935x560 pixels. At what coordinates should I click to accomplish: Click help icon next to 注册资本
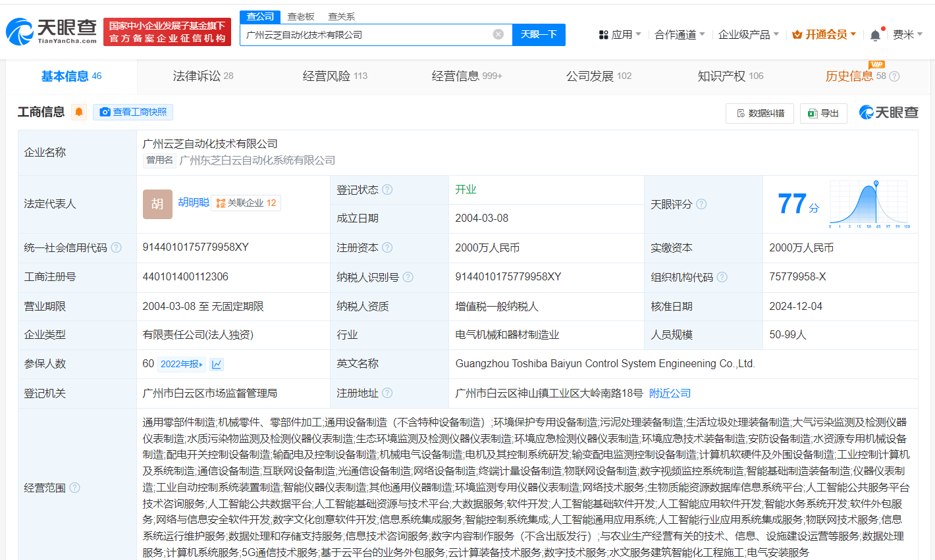click(387, 247)
